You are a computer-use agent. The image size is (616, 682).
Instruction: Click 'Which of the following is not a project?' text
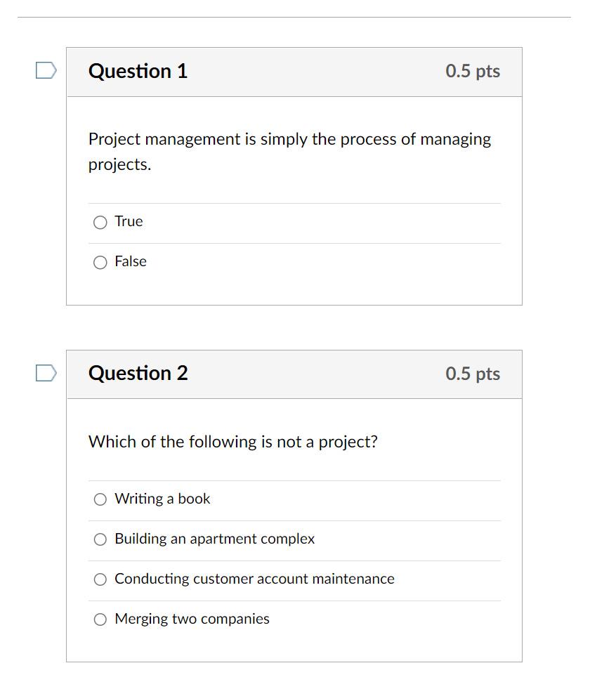pyautogui.click(x=233, y=442)
